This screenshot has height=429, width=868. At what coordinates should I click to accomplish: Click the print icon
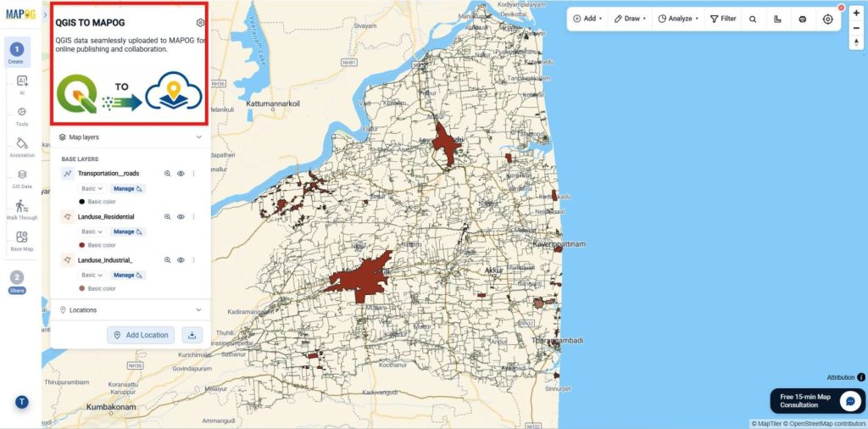803,19
